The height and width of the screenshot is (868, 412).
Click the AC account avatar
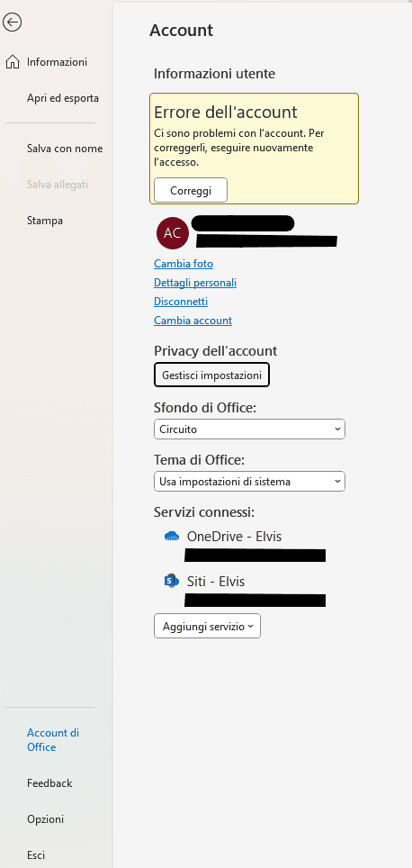pyautogui.click(x=173, y=233)
